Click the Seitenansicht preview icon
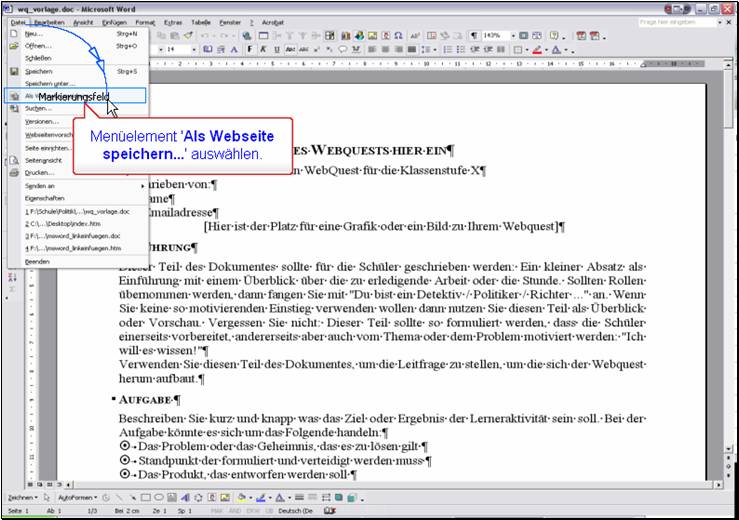This screenshot has height=520, width=739. (14, 159)
